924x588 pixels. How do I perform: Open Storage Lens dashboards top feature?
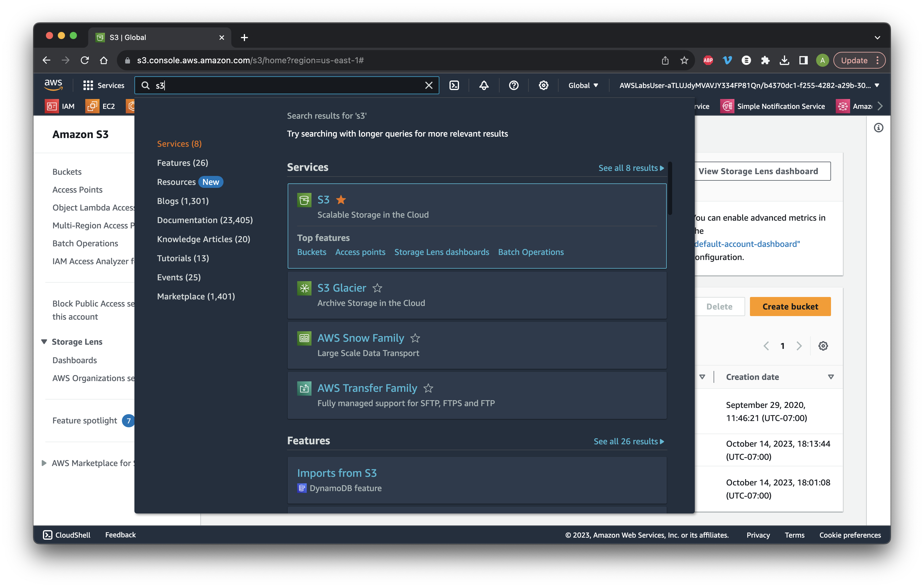click(441, 252)
